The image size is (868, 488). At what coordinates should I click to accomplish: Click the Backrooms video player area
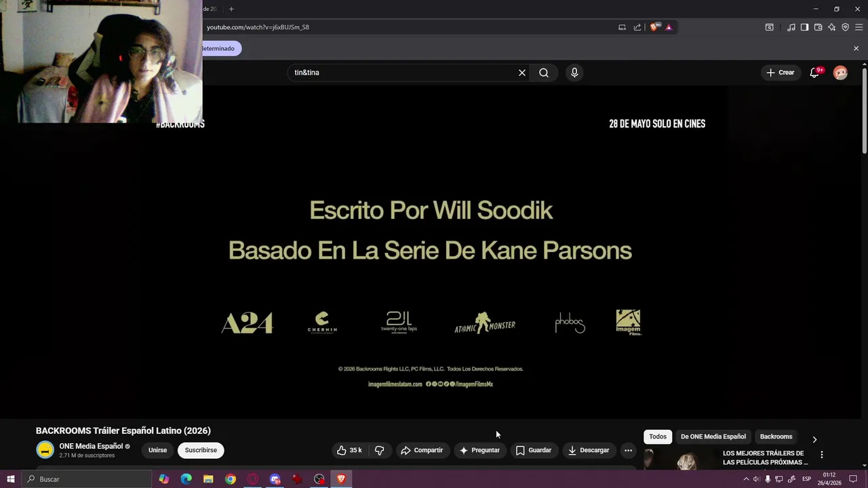click(431, 251)
